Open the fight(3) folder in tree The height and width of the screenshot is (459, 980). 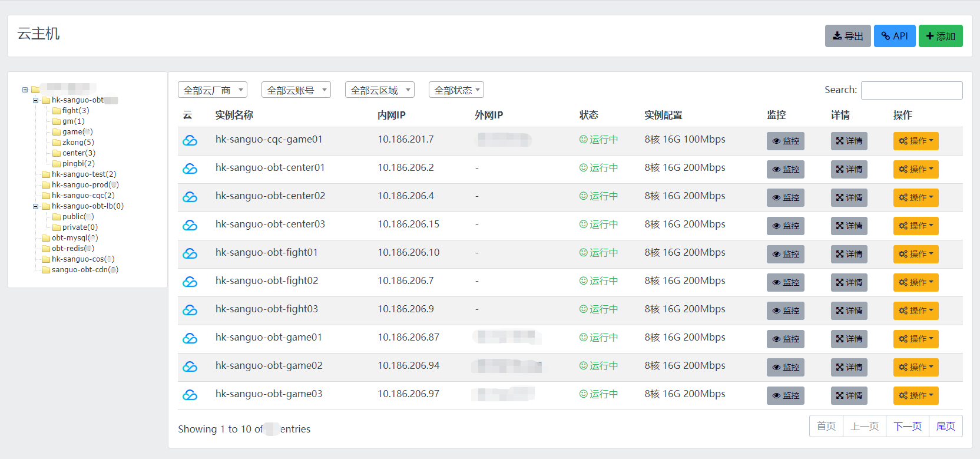(x=75, y=111)
